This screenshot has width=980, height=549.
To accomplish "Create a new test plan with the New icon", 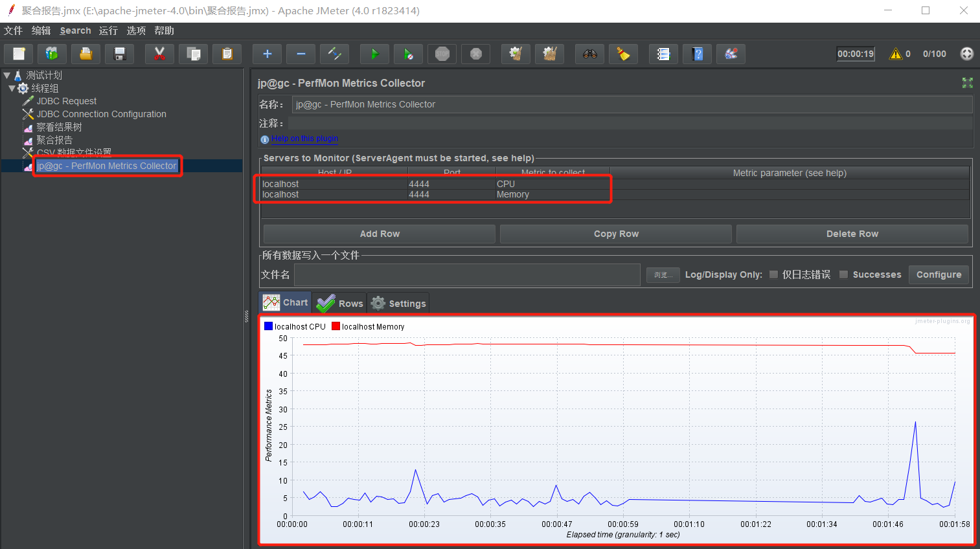I will (19, 54).
